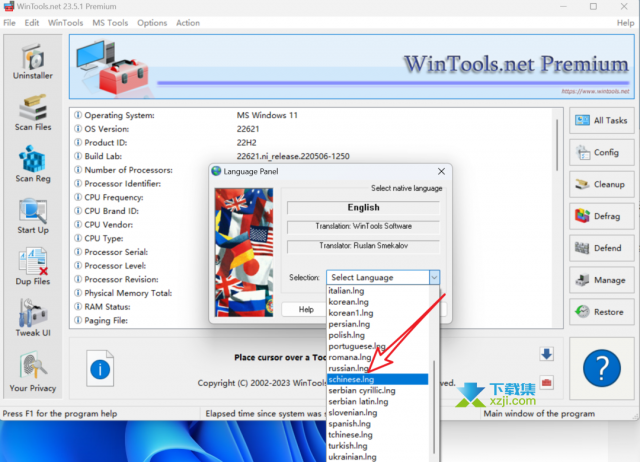Image resolution: width=640 pixels, height=462 pixels.
Task: Click the English language name field
Action: click(x=363, y=207)
